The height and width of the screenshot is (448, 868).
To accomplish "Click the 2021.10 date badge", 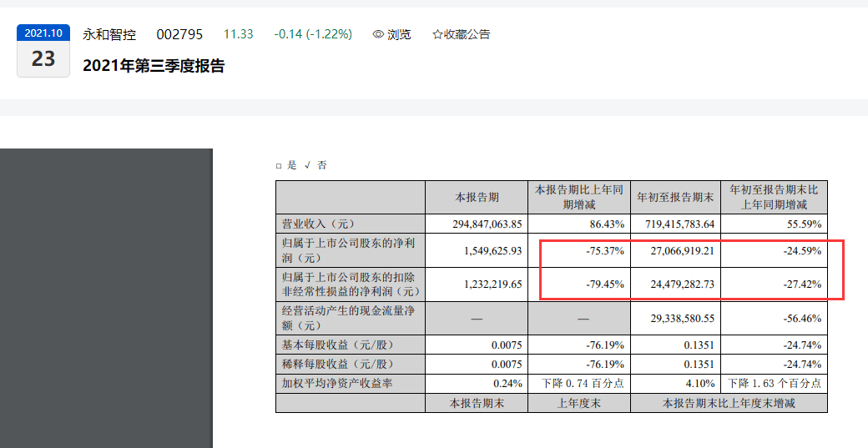I will (43, 33).
